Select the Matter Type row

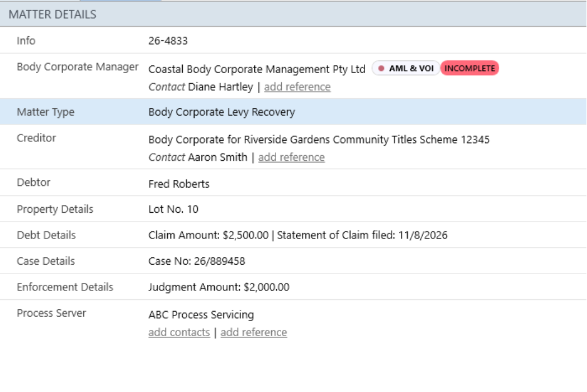tap(293, 112)
